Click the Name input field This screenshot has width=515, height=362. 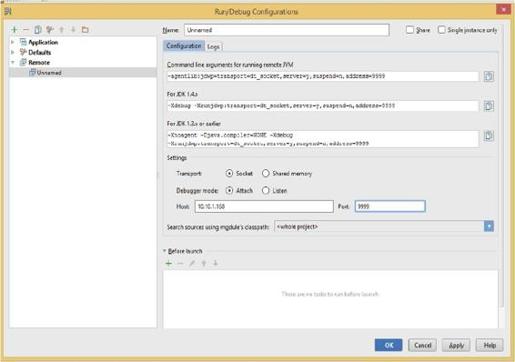(x=287, y=30)
